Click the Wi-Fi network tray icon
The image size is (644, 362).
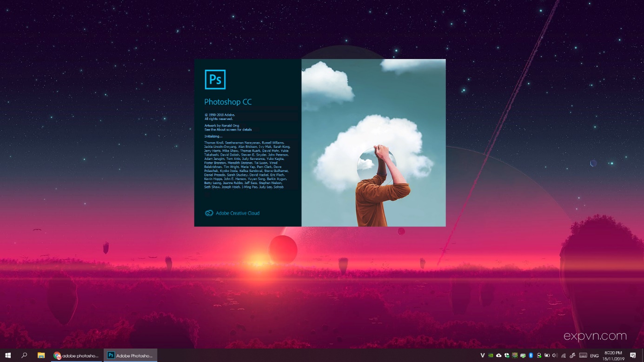click(563, 355)
